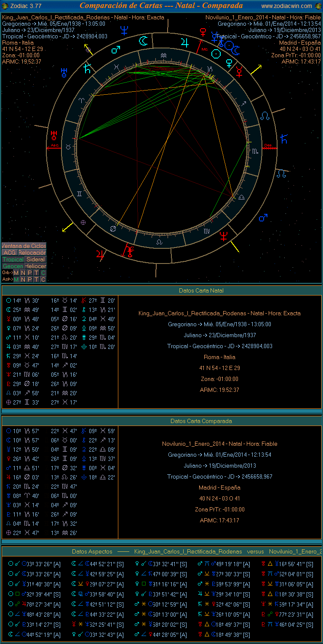Click 'ARMC: 19:52:37' in the chart's top-left corner
The width and height of the screenshot is (323, 644).
click(21, 61)
